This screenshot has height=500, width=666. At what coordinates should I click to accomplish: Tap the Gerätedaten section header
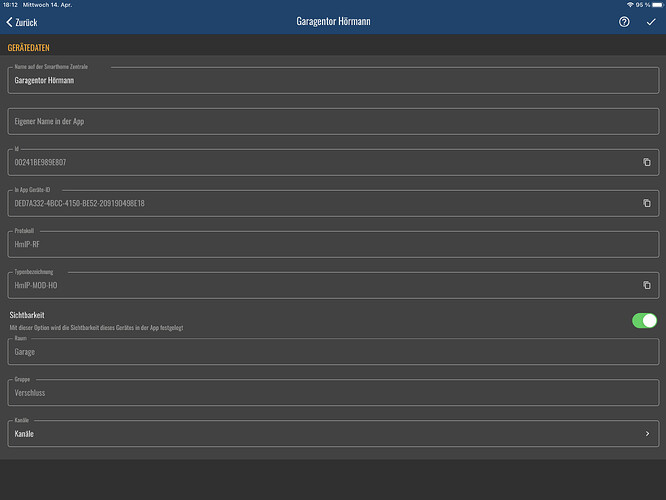[x=30, y=47]
